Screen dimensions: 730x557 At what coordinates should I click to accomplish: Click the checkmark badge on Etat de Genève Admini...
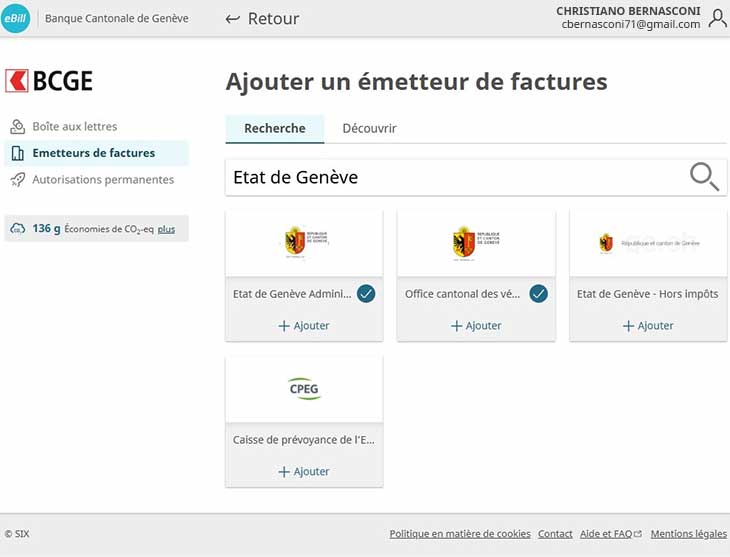(366, 294)
